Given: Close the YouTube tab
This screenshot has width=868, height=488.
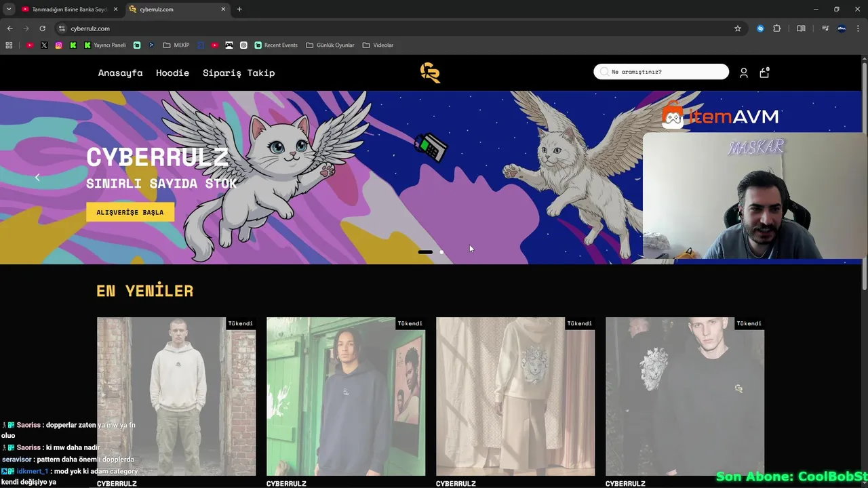Looking at the screenshot, I should pyautogui.click(x=116, y=9).
